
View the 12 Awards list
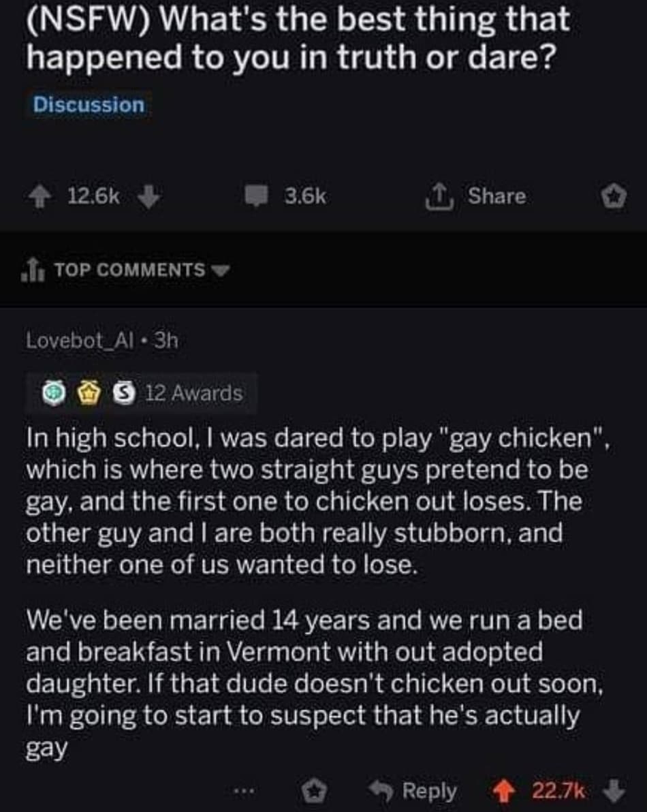tap(193, 393)
